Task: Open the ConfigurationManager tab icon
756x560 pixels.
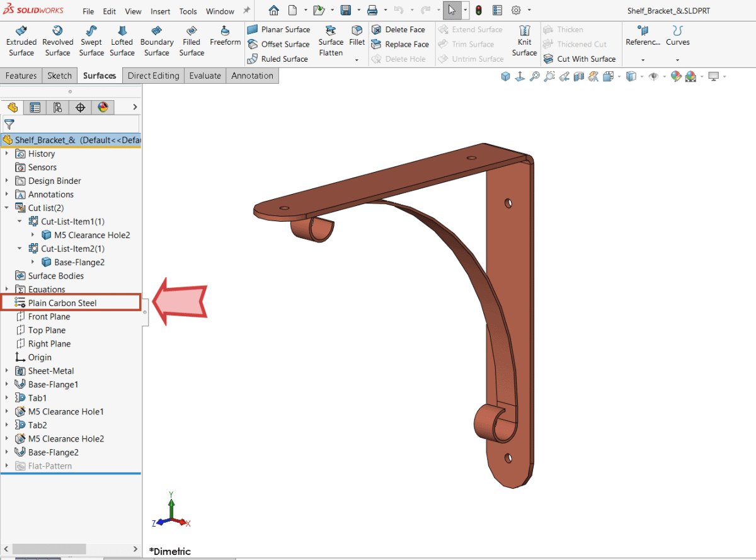Action: pos(57,108)
